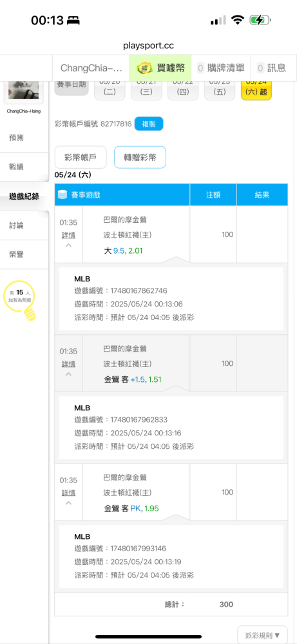Select the 05/22 (四) date tab
Screen dimensions: 297x644
183,90
